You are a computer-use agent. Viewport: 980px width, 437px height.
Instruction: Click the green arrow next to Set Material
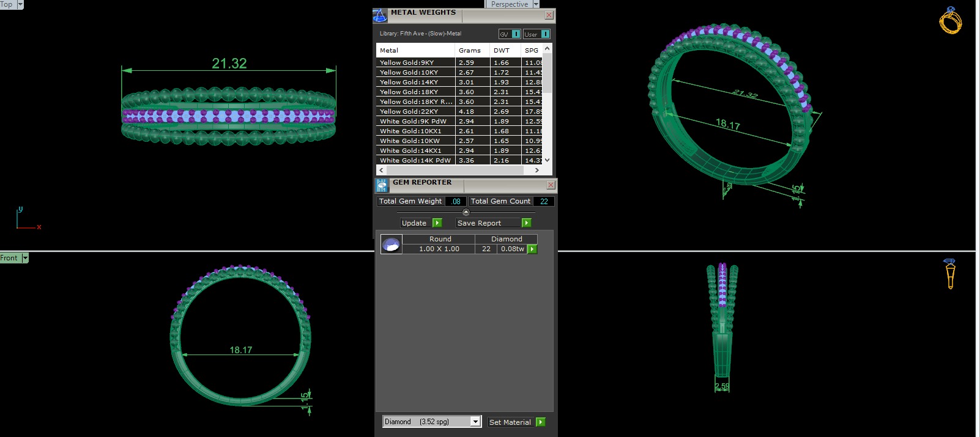541,422
